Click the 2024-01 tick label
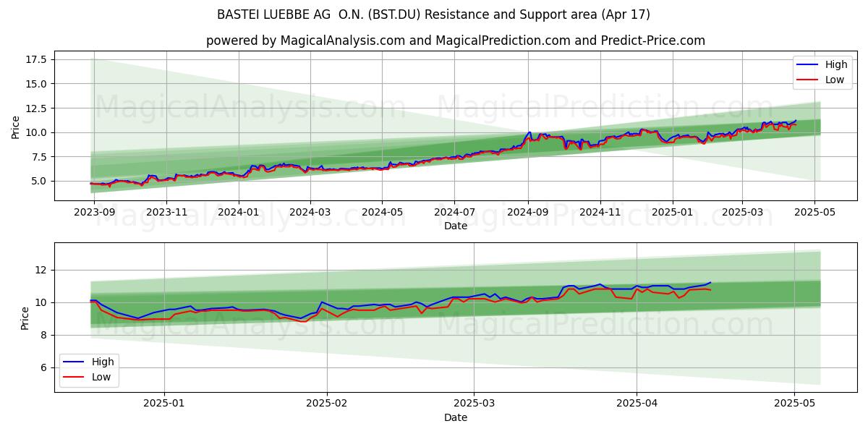The image size is (868, 434). pos(239,212)
